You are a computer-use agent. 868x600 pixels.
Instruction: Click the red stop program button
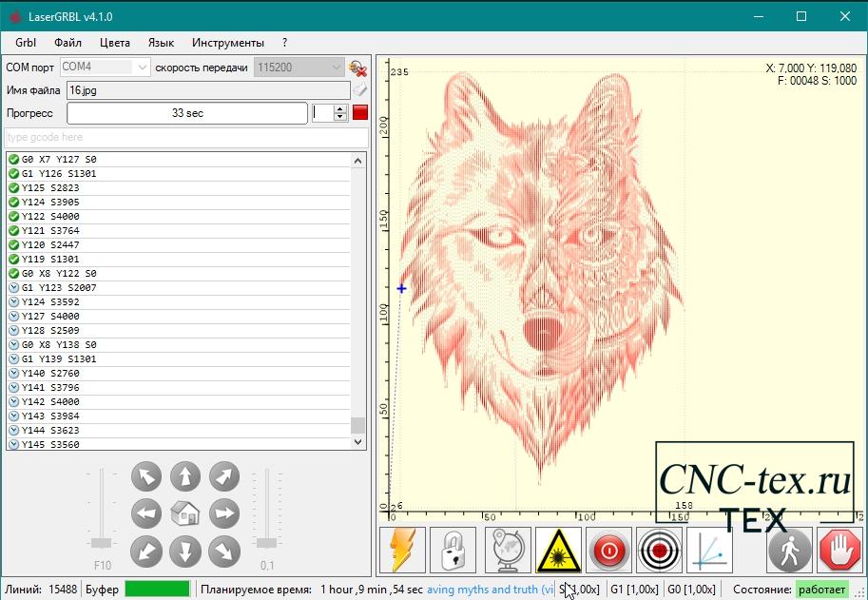[x=360, y=112]
